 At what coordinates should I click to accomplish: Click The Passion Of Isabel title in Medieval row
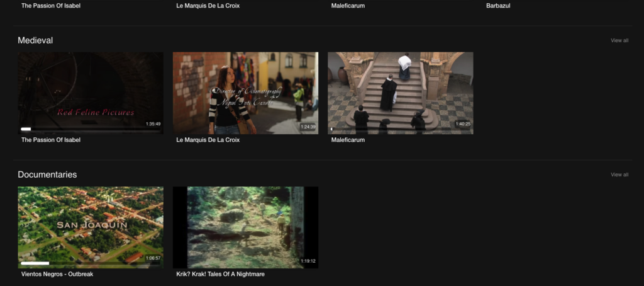50,140
